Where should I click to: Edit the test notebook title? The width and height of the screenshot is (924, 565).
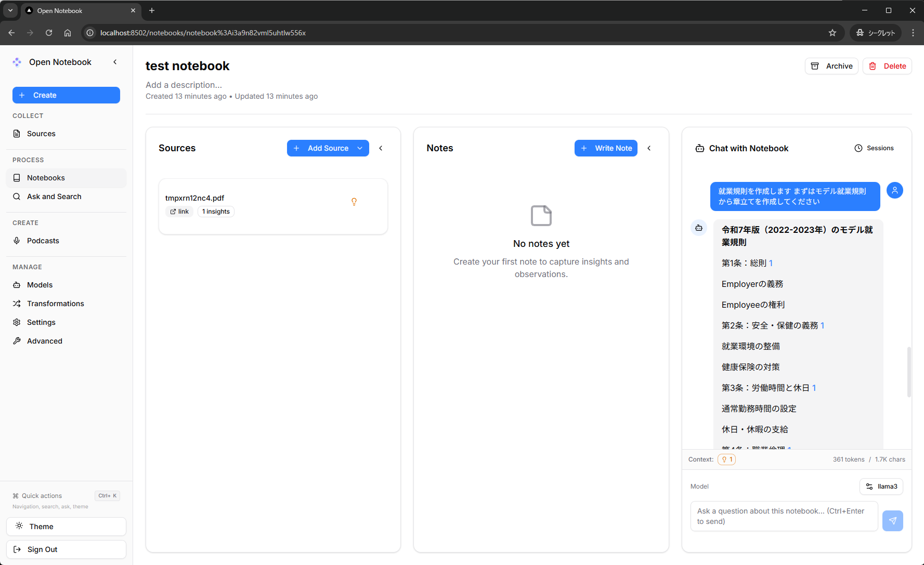pyautogui.click(x=188, y=66)
